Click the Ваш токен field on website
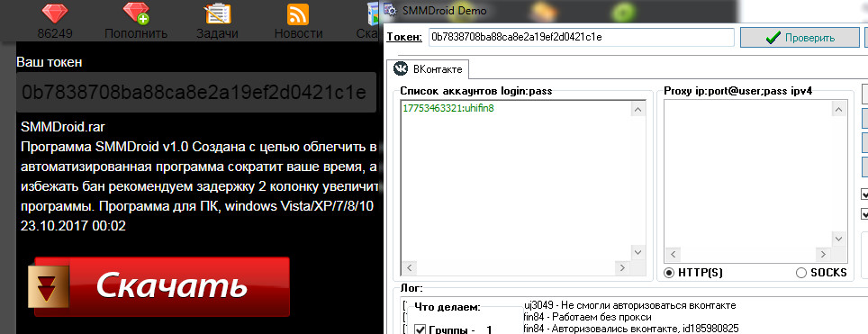 [x=196, y=92]
